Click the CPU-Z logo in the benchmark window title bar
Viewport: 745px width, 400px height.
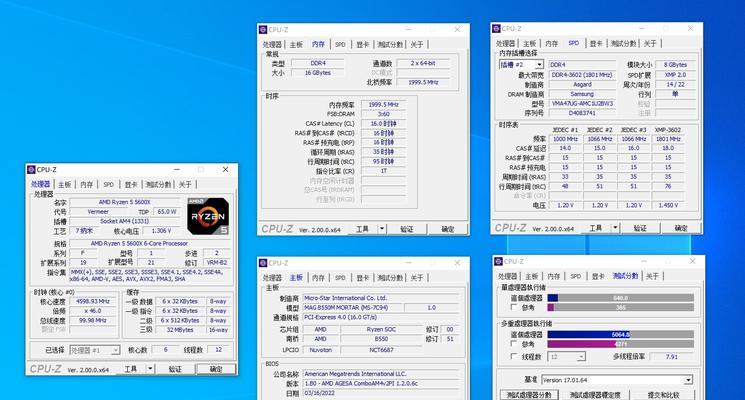pyautogui.click(x=498, y=261)
